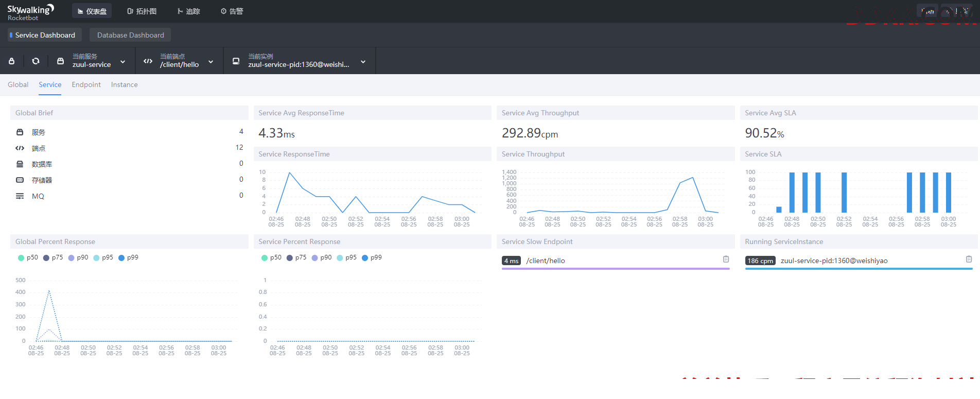
Task: Click the lock edit icon in toolbar
Action: pyautogui.click(x=11, y=61)
